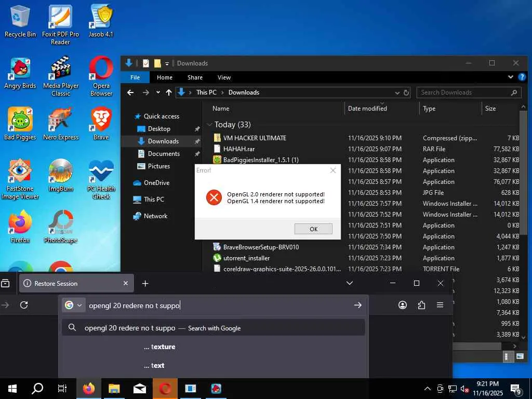Screen dimensions: 532x399
Task: Open the View ribbon tab
Action: (x=224, y=77)
